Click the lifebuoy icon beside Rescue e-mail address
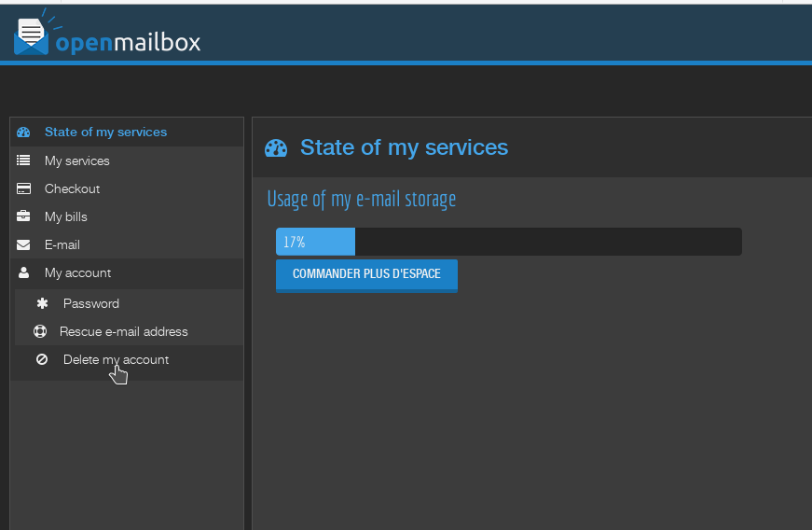 40,331
